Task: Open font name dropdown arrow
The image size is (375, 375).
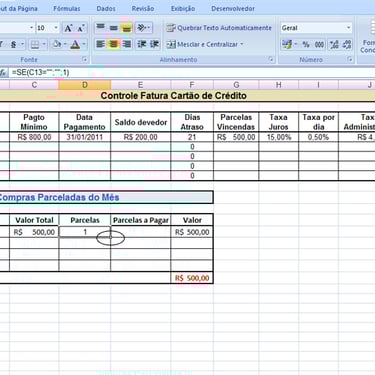Action: 31,28
